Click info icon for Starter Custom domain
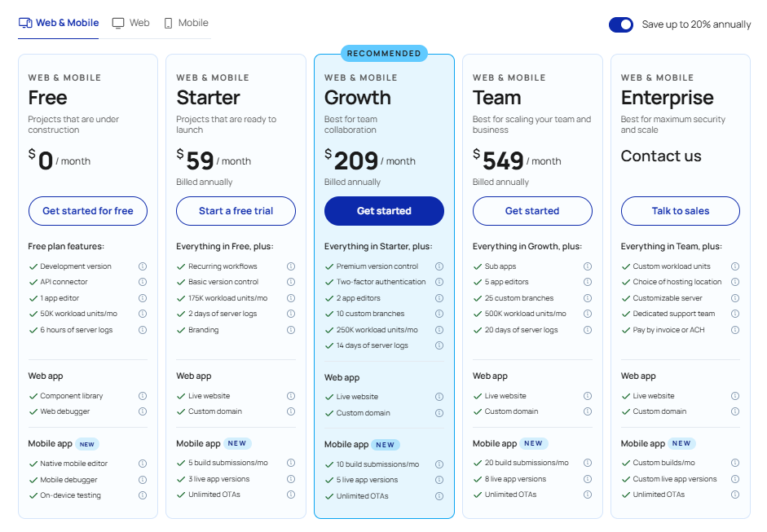The image size is (767, 532). pos(291,411)
